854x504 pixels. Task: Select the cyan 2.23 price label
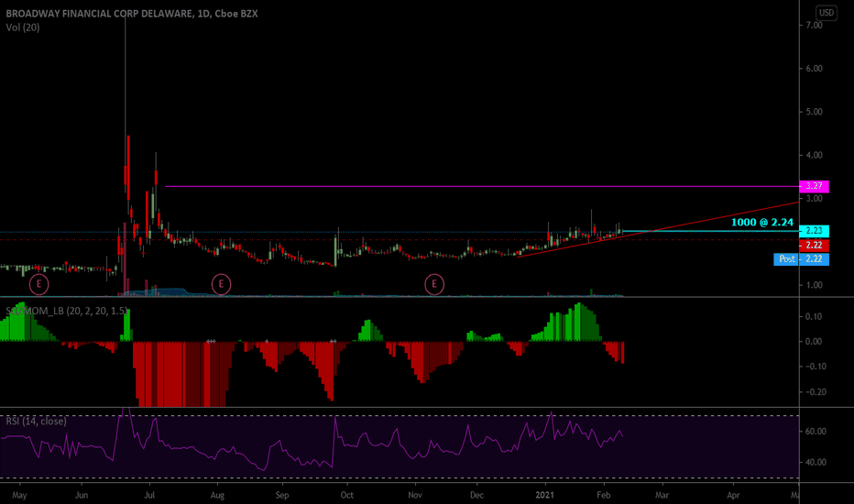[814, 231]
